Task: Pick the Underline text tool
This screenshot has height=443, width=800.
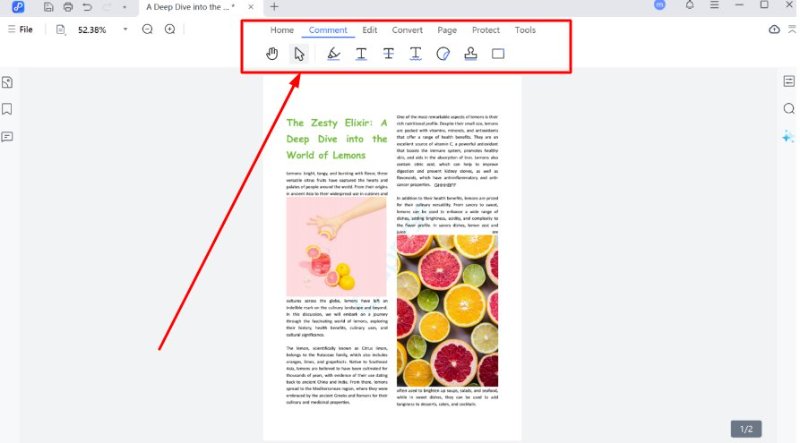Action: click(x=361, y=54)
